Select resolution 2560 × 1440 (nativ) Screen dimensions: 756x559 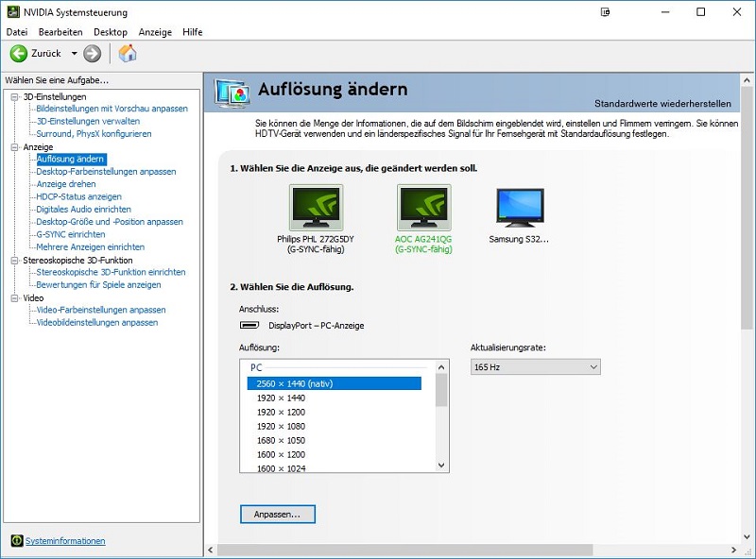[335, 383]
